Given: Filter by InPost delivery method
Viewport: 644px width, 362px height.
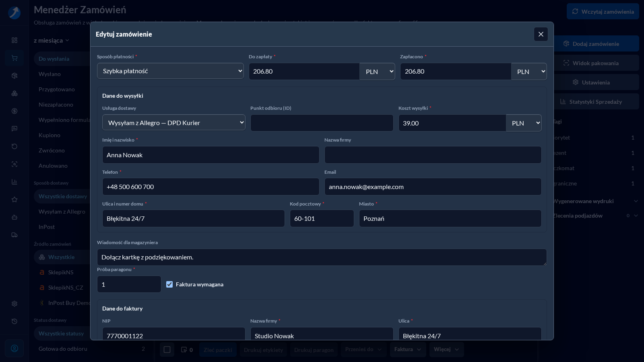Looking at the screenshot, I should (x=62, y=227).
